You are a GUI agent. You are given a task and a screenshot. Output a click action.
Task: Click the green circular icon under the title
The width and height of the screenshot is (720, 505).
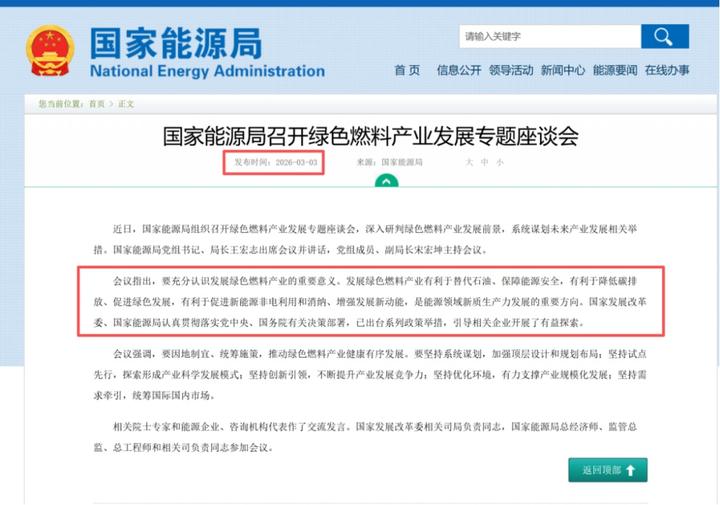pos(386,181)
